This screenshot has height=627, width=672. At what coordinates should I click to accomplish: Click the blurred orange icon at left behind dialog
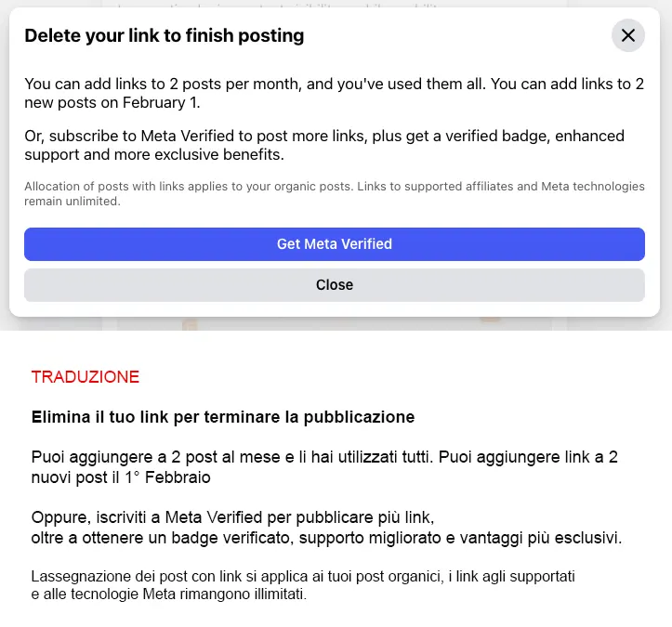pos(190,324)
